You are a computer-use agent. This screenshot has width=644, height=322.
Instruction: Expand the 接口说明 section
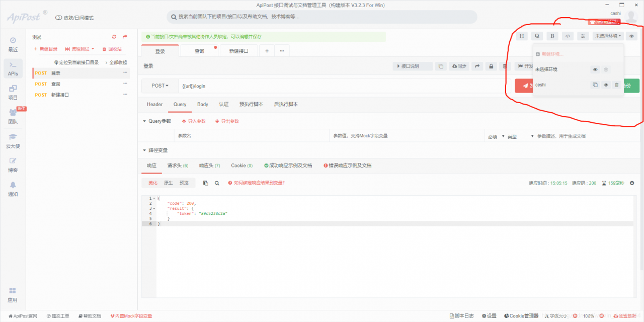(413, 66)
